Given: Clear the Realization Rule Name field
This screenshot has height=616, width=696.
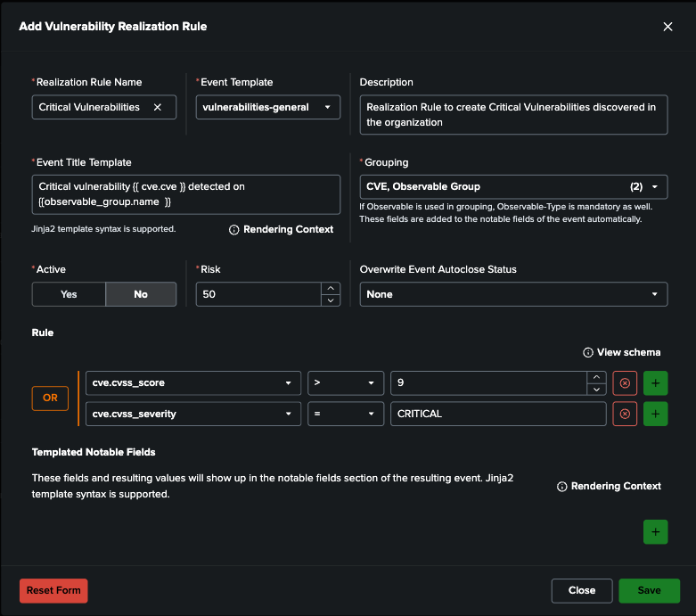Looking at the screenshot, I should coord(158,107).
